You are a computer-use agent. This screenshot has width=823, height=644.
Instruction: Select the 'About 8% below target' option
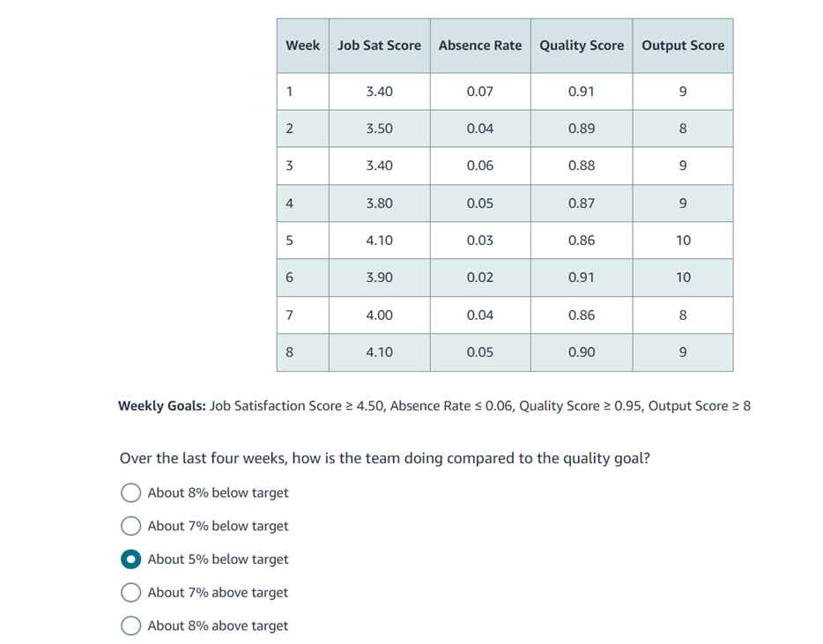coord(130,492)
